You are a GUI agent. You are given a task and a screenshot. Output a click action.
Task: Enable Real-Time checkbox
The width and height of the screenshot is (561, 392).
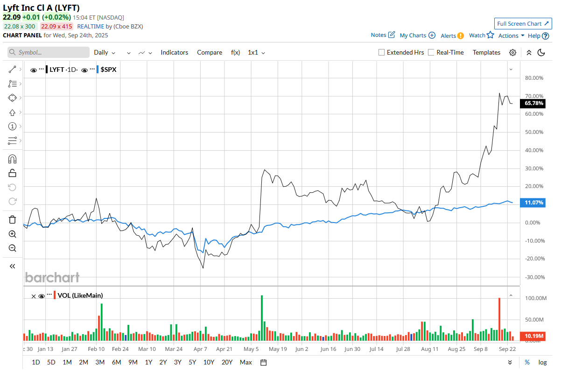431,52
